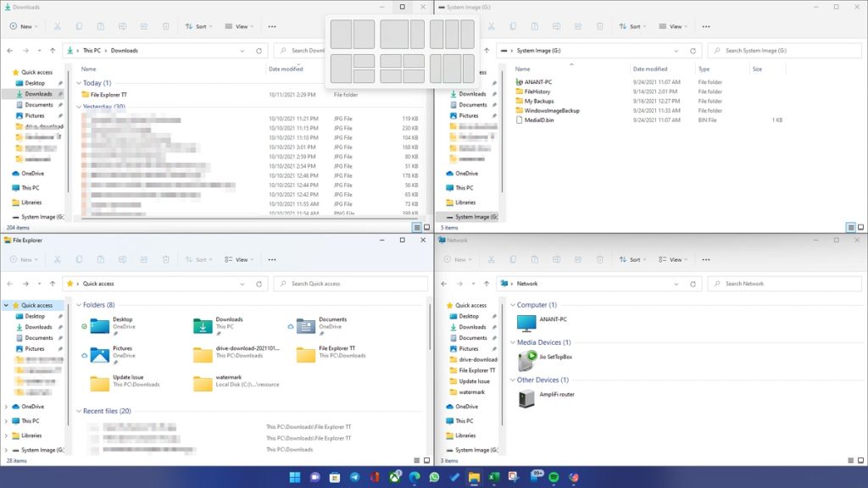868x488 pixels.
Task: Open the See more ellipsis menu in Downloads
Action: pos(273,26)
